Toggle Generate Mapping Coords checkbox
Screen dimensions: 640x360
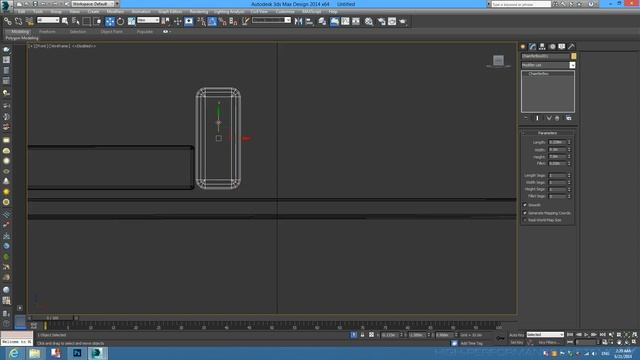(x=525, y=213)
